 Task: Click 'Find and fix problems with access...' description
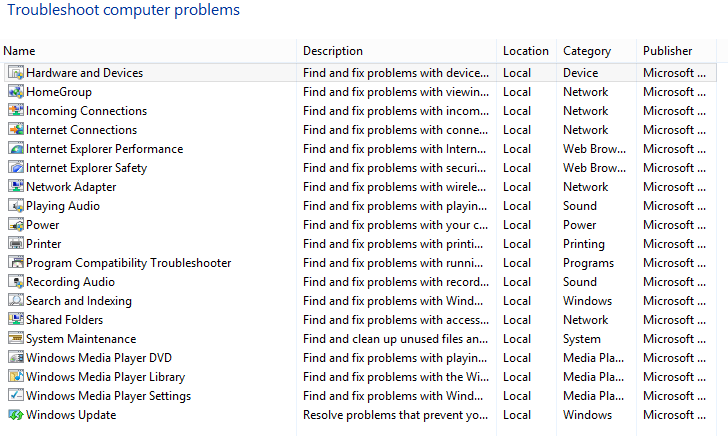pos(396,320)
